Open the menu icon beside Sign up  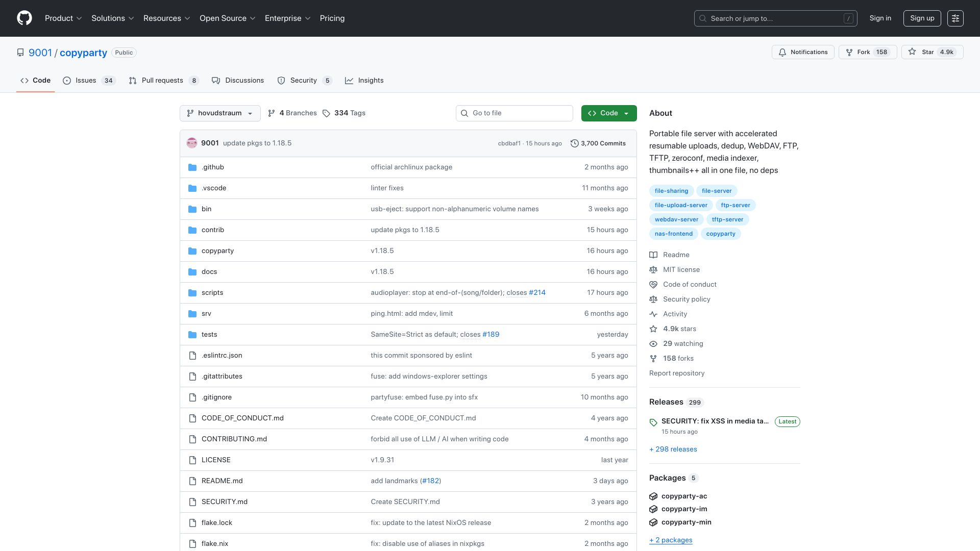[x=955, y=18]
